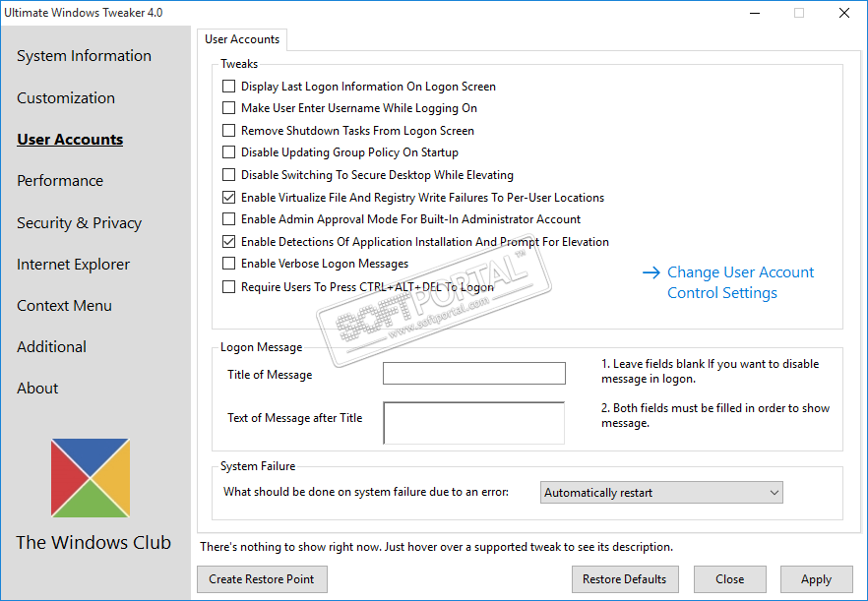The height and width of the screenshot is (601, 868).
Task: Click Create Restore Point button
Action: (262, 579)
